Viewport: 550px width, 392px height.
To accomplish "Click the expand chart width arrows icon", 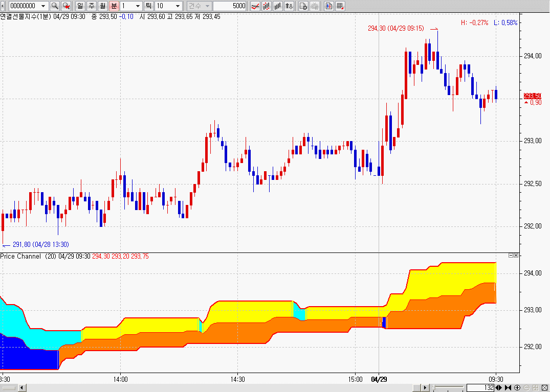I will [498, 387].
